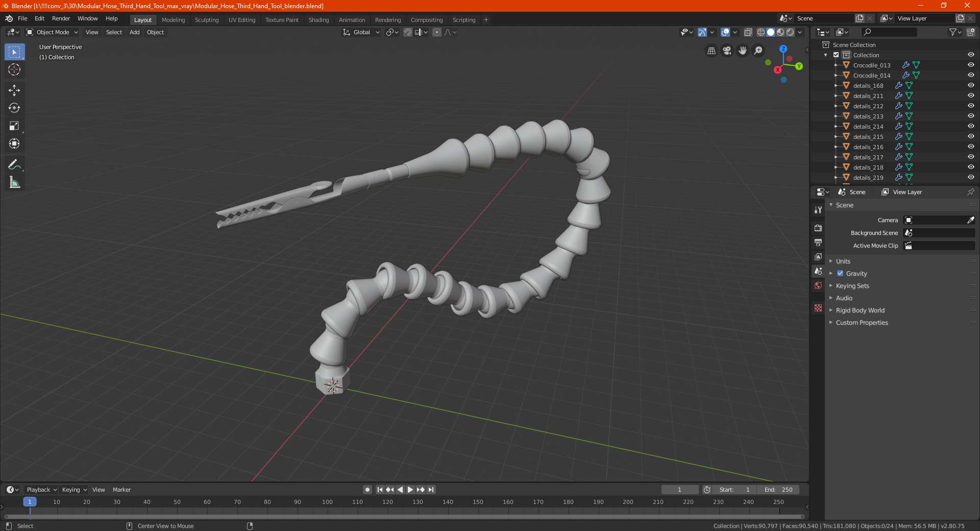Screen dimensions: 980x531
Task: Hide details_217 with its eye icon
Action: click(x=971, y=157)
